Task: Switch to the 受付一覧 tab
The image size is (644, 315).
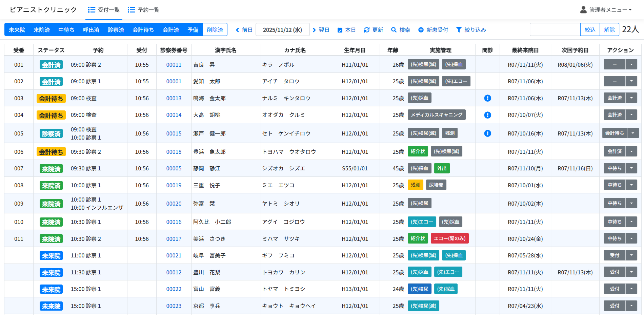Action: click(104, 10)
